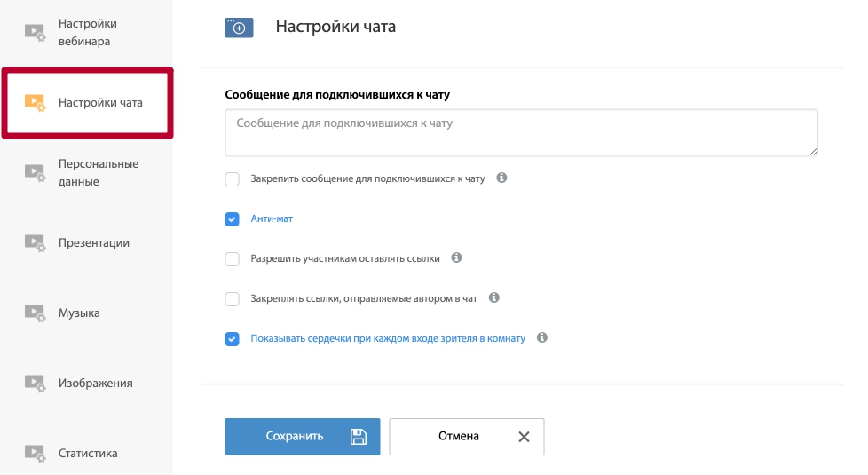This screenshot has width=868, height=475.
Task: Go to Персональные данные section
Action: [x=99, y=173]
